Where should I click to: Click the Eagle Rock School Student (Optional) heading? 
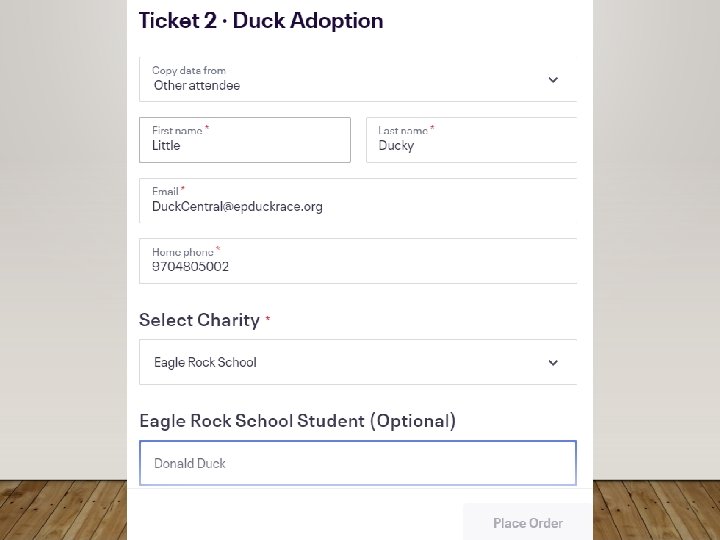297,421
